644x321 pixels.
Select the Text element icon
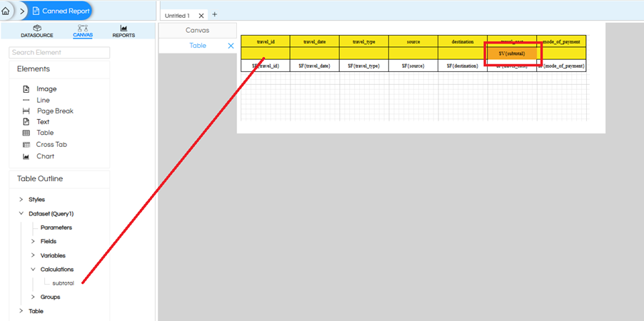click(26, 122)
